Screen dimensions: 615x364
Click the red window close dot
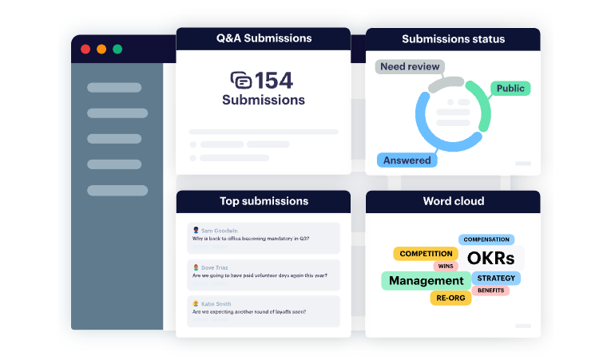[85, 49]
